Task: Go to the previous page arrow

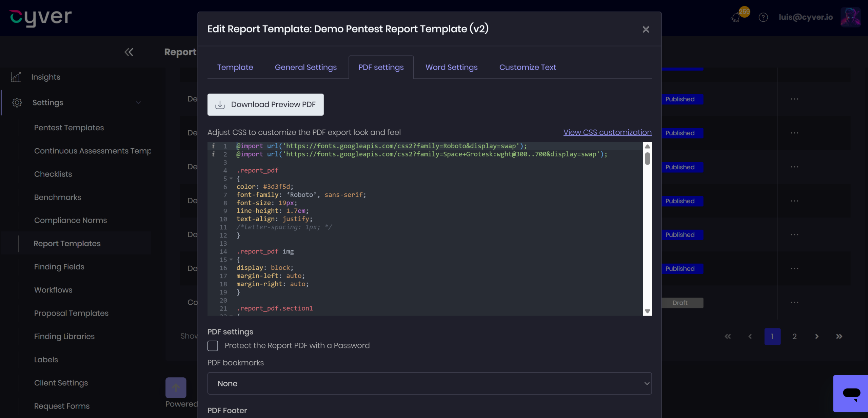Action: (750, 336)
